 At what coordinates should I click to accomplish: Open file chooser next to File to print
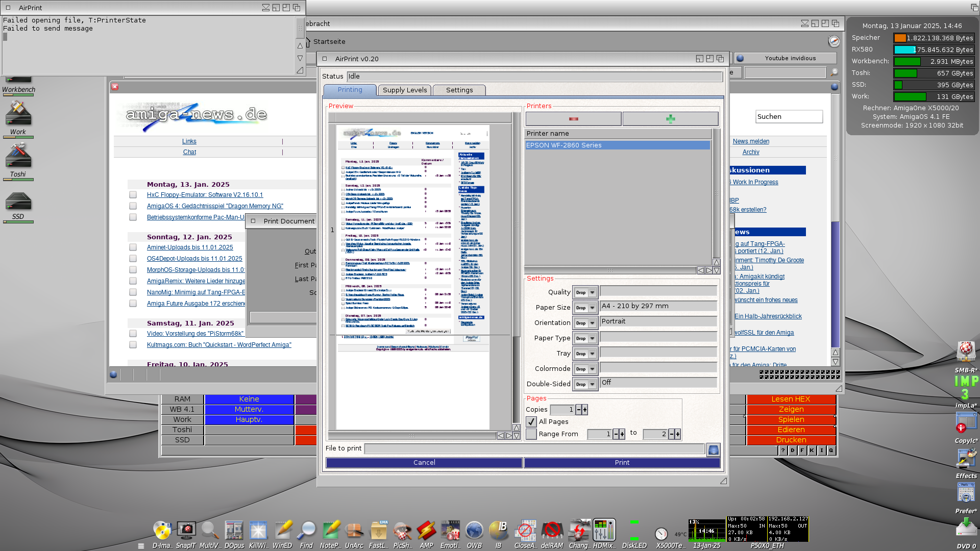point(713,449)
